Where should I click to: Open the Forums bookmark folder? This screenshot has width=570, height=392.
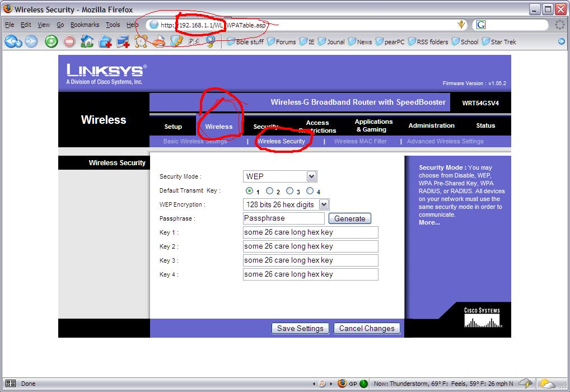coord(282,42)
